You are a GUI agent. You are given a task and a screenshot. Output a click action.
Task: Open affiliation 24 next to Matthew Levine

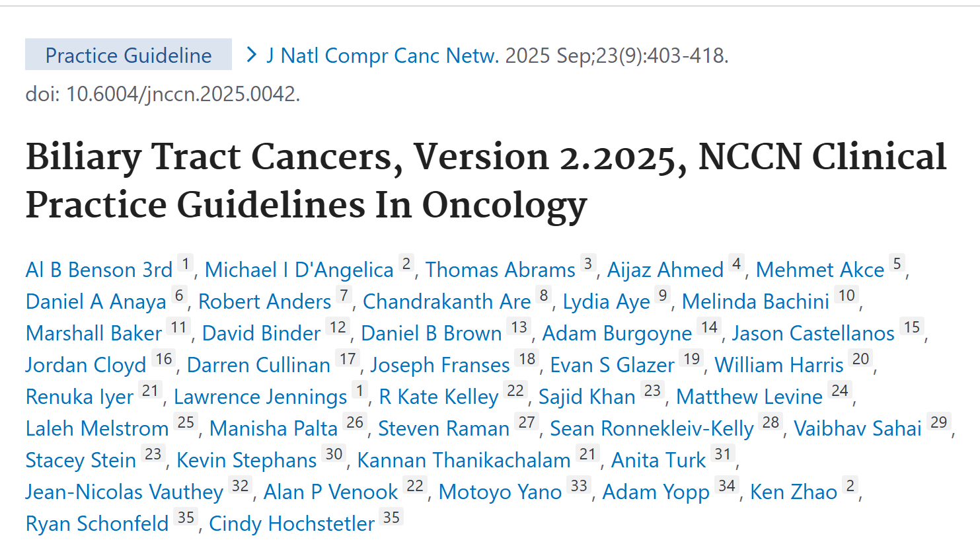coord(840,391)
